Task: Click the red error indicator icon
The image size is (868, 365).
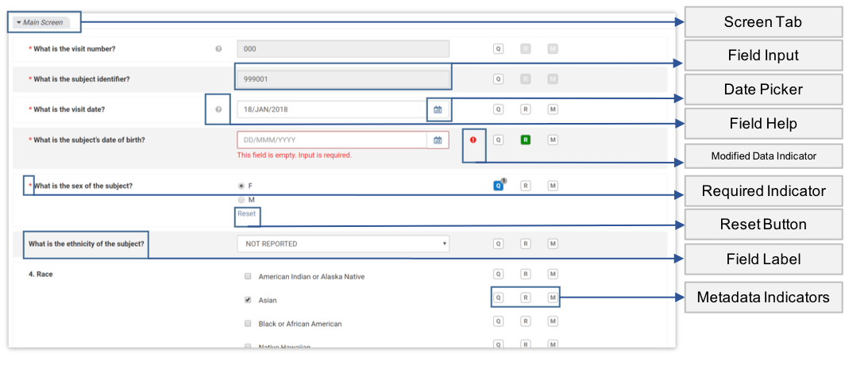Action: [473, 140]
